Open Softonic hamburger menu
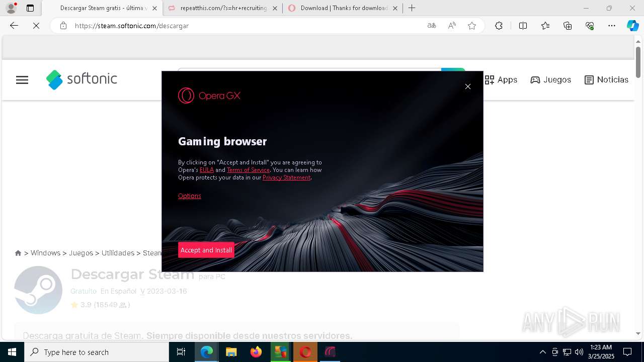This screenshot has width=644, height=362. [x=22, y=80]
